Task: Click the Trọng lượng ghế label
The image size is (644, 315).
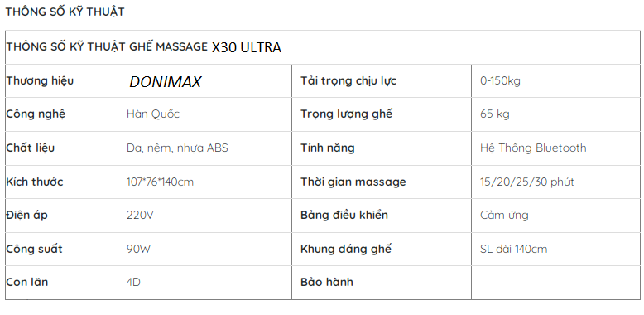Action: [346, 114]
